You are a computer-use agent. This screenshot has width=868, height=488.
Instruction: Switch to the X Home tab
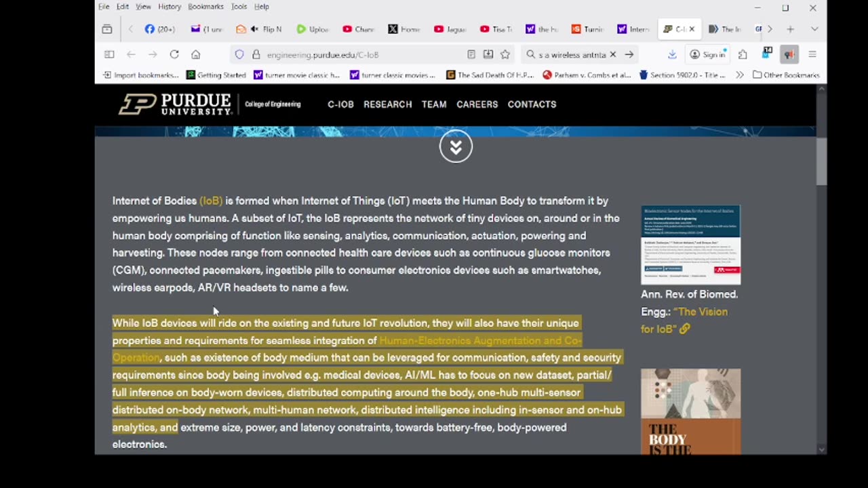[x=404, y=29]
